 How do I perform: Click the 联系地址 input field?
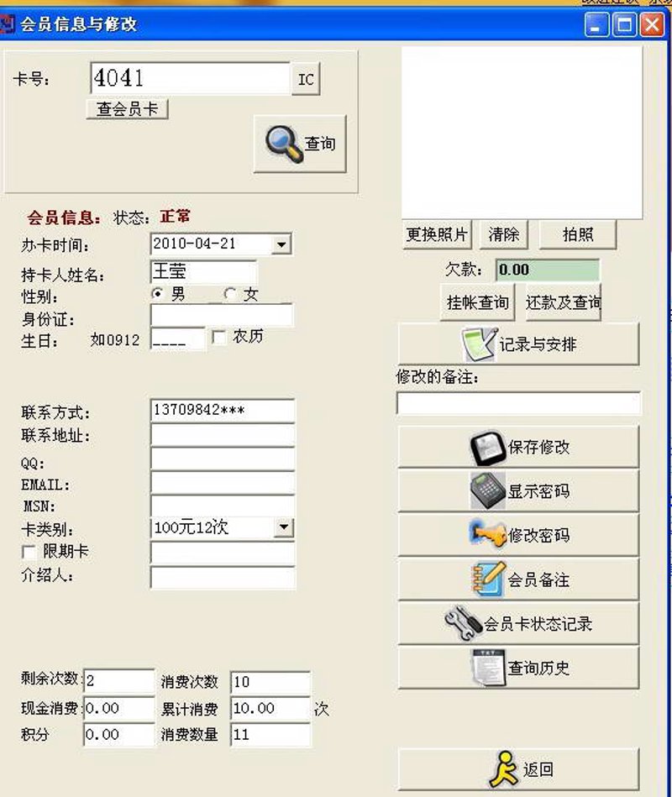[x=223, y=436]
